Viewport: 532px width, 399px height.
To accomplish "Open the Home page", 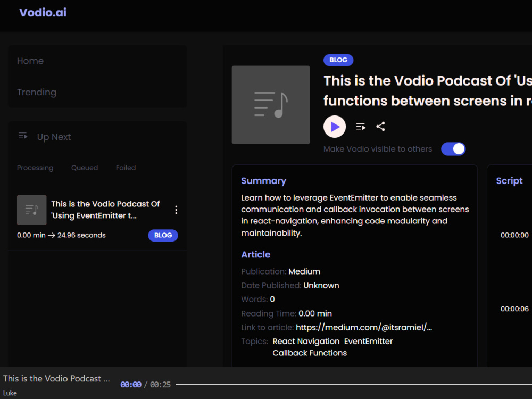I will click(x=30, y=61).
